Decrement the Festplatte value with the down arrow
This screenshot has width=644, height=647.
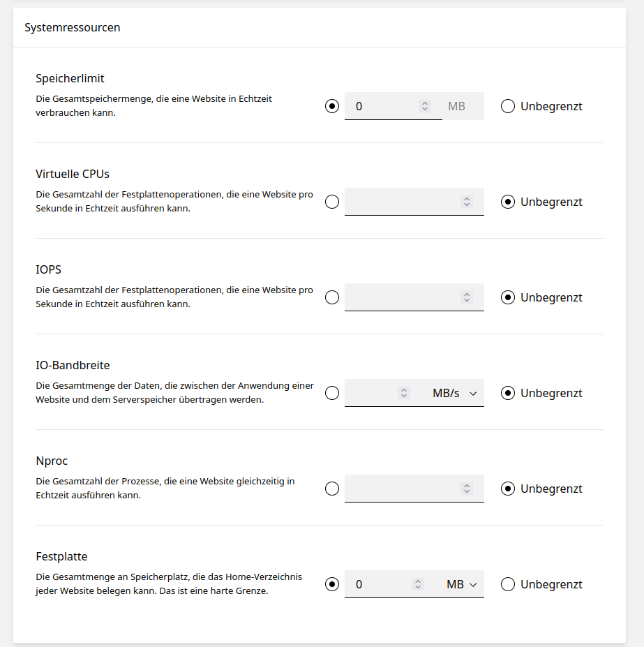point(417,587)
